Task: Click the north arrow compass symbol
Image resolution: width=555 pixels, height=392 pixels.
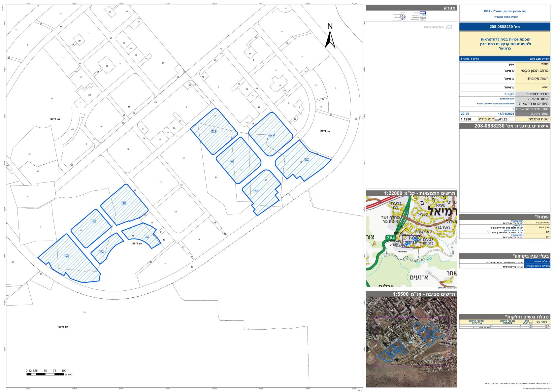Action: (330, 36)
